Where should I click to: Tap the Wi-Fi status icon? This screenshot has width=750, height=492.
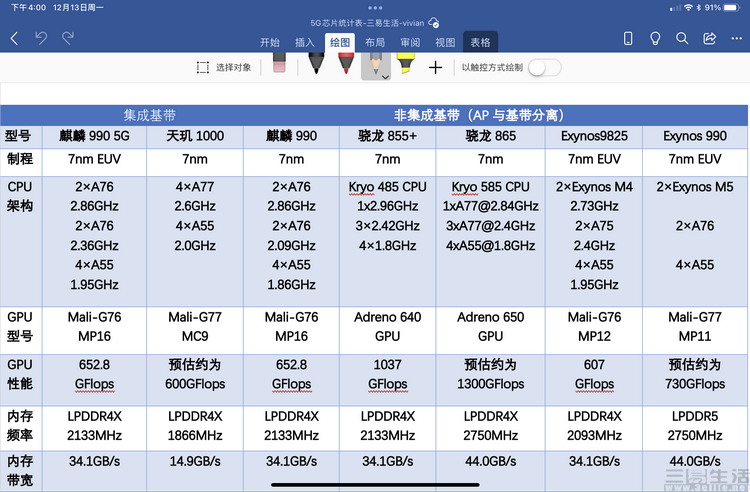click(x=688, y=8)
